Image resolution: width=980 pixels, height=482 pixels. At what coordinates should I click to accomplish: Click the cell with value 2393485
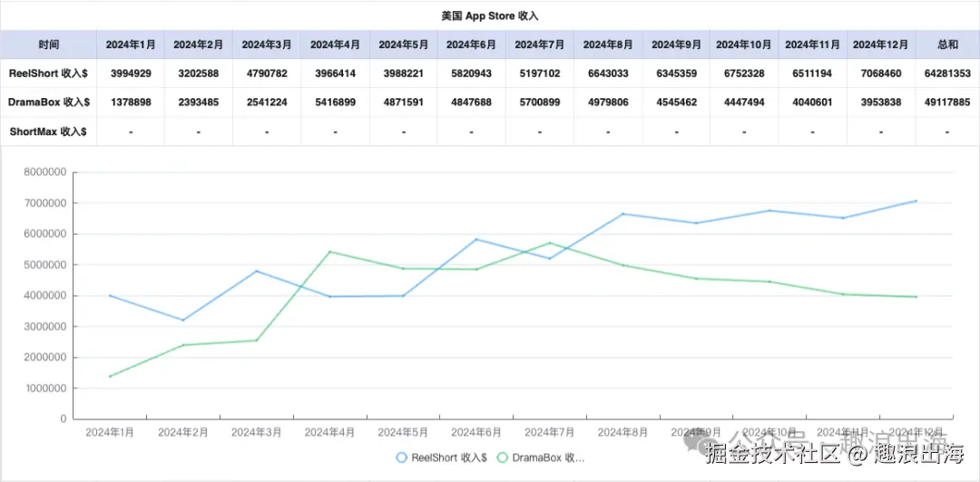click(x=199, y=103)
